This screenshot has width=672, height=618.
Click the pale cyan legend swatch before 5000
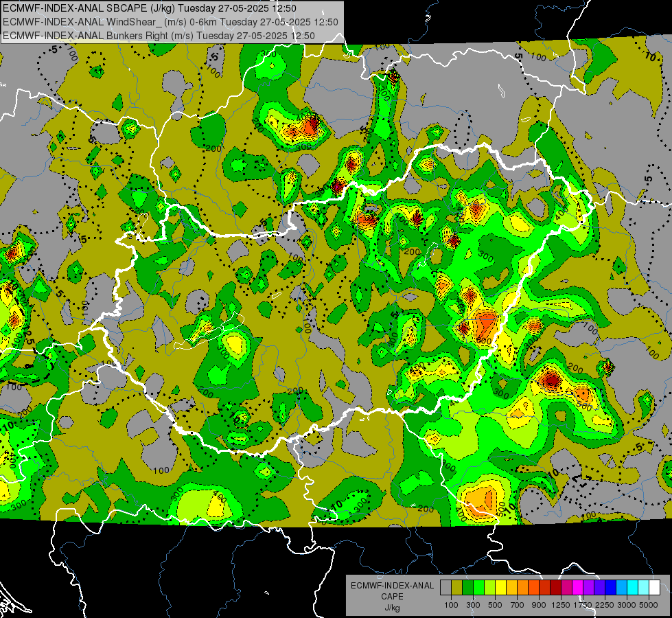[x=643, y=588]
